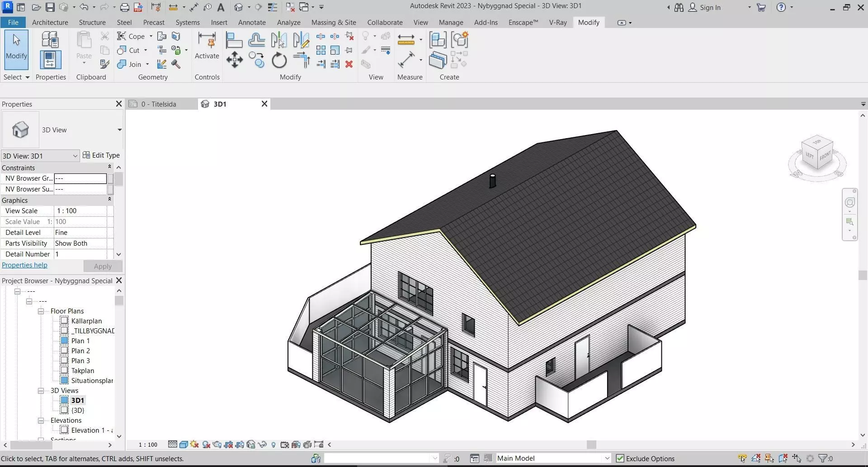
Task: Toggle the Källarplan sheet-placement box
Action: 64,321
